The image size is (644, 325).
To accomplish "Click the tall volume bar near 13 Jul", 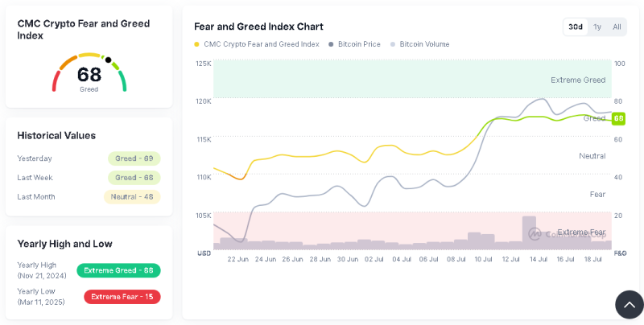I will (x=529, y=232).
